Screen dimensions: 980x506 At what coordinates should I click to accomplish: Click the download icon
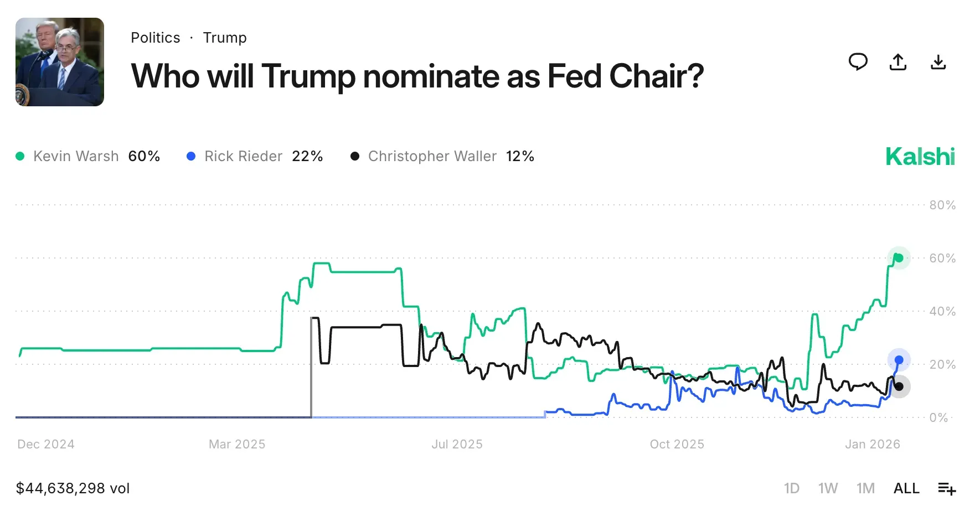point(938,62)
